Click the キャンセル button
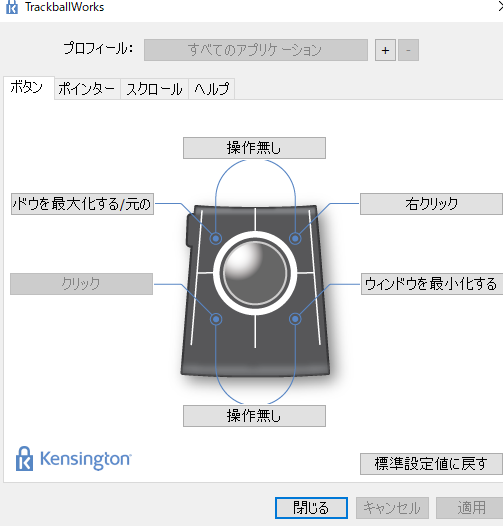The width and height of the screenshot is (503, 526). click(392, 508)
